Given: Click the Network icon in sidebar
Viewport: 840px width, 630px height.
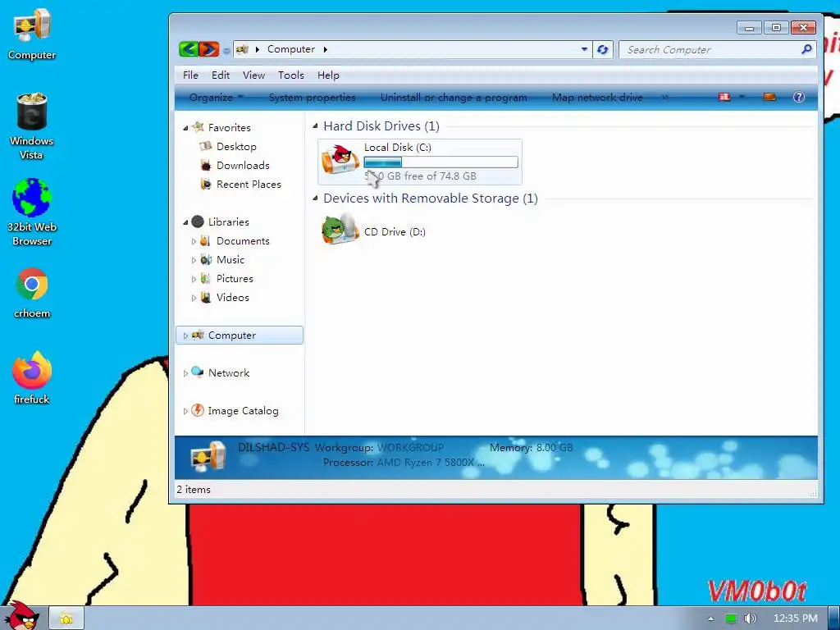Looking at the screenshot, I should click(197, 372).
